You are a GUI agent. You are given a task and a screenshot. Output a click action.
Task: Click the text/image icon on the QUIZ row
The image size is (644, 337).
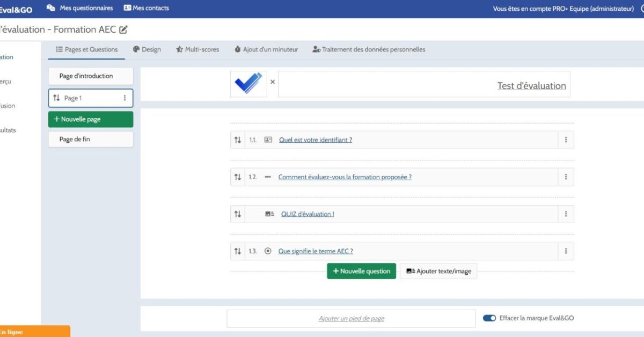coord(268,214)
